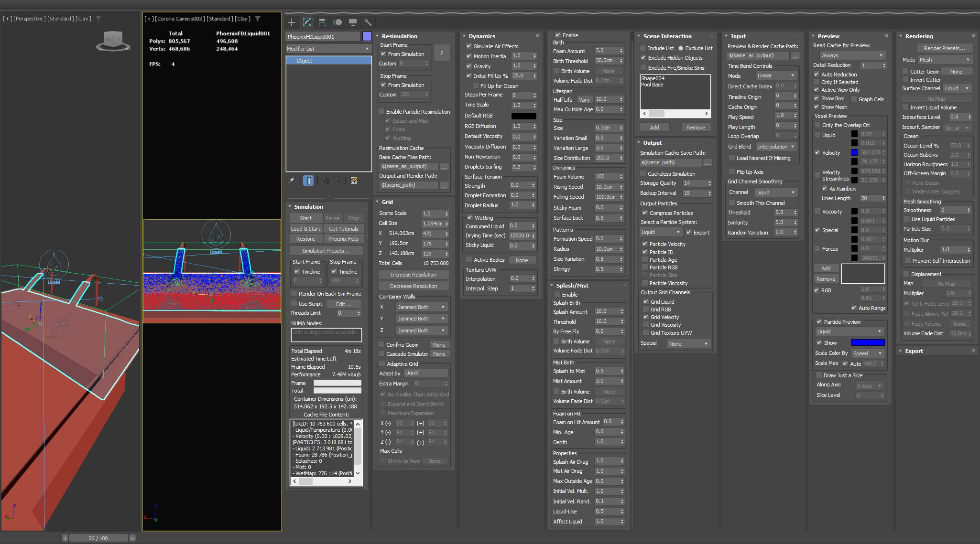Go to next frame with right arrow

click(x=132, y=538)
